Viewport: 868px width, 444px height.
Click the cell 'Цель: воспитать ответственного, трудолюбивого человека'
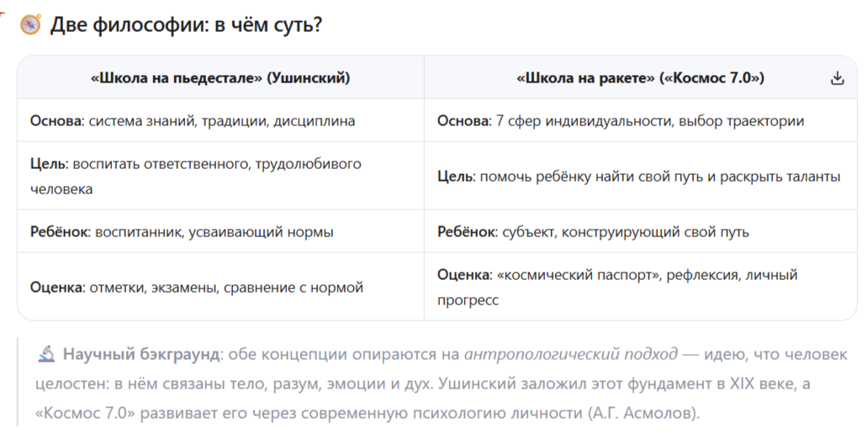(220, 176)
